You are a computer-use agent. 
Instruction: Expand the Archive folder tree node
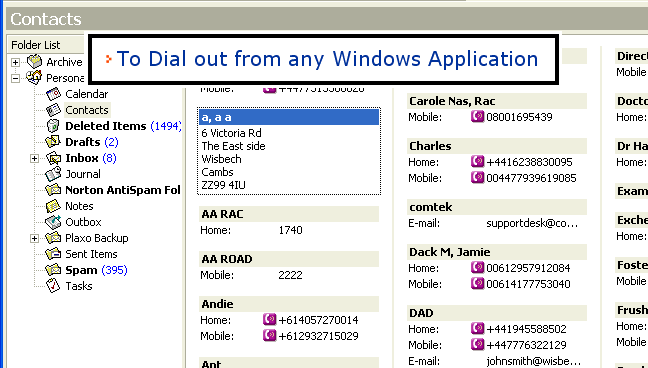[15, 62]
